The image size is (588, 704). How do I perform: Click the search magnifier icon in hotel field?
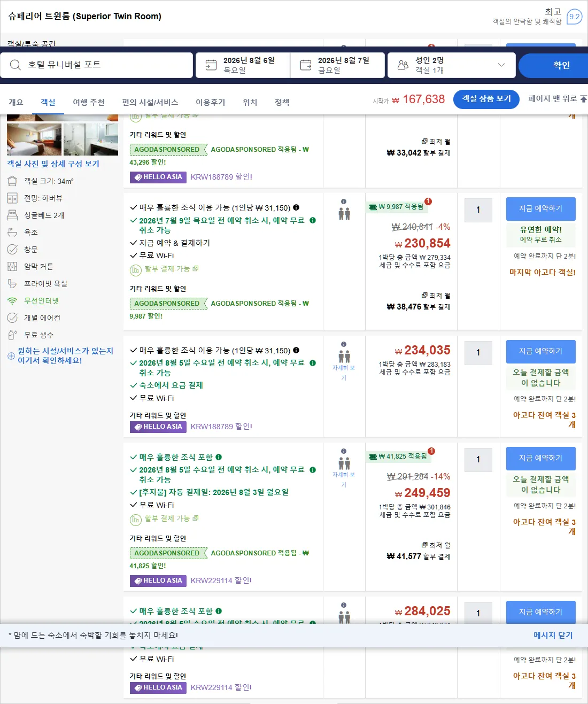[x=16, y=65]
